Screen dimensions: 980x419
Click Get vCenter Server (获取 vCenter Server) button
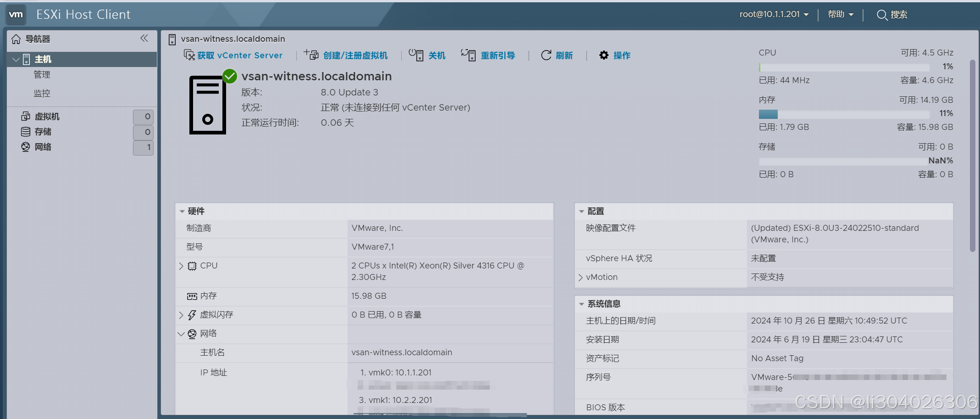tap(233, 55)
